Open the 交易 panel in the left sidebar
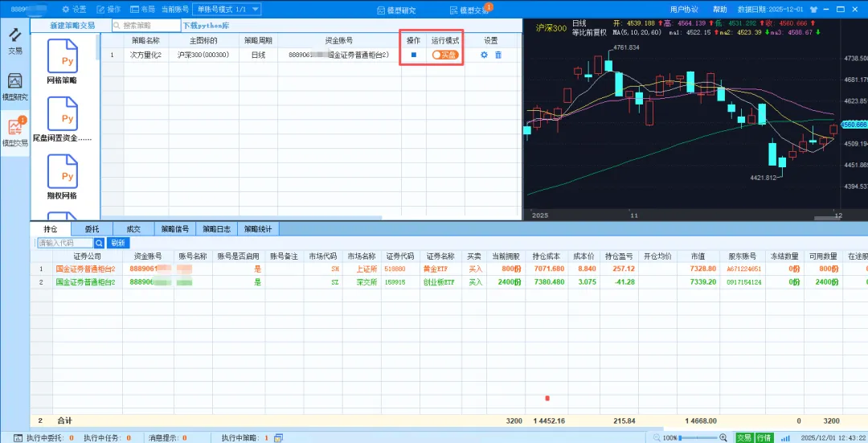Screen dimensions: 868x443 (x=15, y=40)
